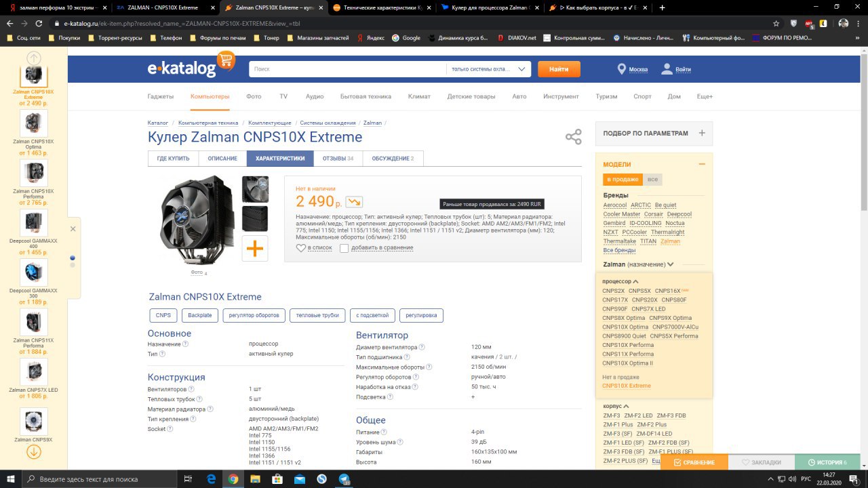Click the 'с подсветкой' tag button
The width and height of the screenshot is (868, 488).
click(x=373, y=315)
